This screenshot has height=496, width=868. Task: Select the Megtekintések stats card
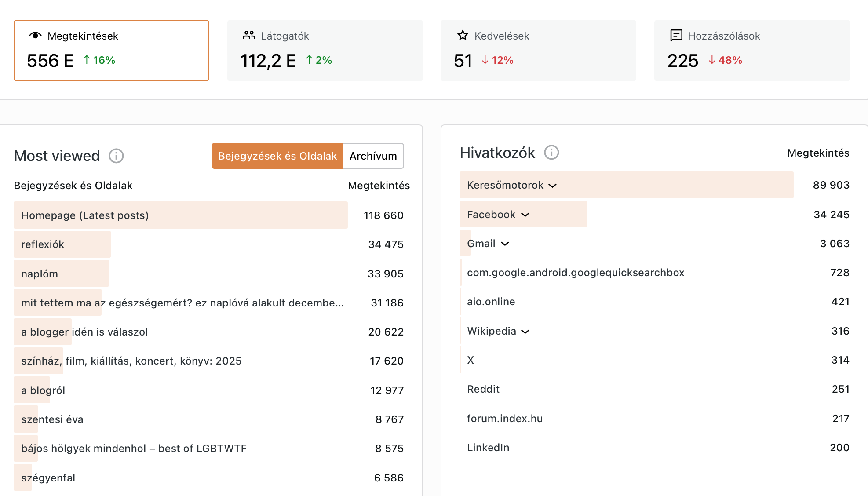[111, 51]
